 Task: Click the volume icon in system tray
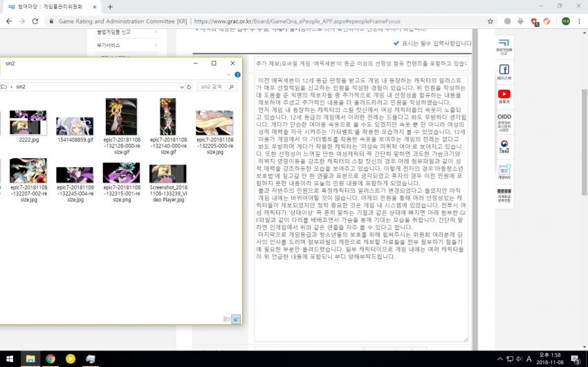(x=520, y=359)
